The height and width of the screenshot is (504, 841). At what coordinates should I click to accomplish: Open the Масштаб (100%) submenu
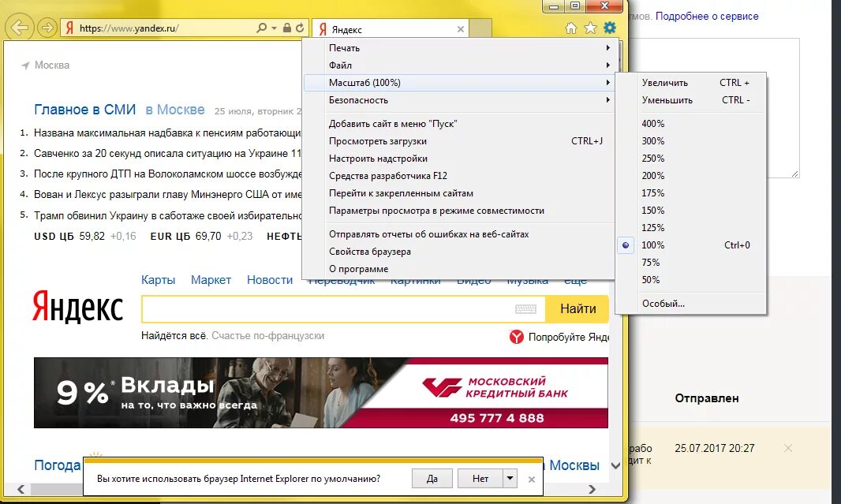(x=459, y=83)
